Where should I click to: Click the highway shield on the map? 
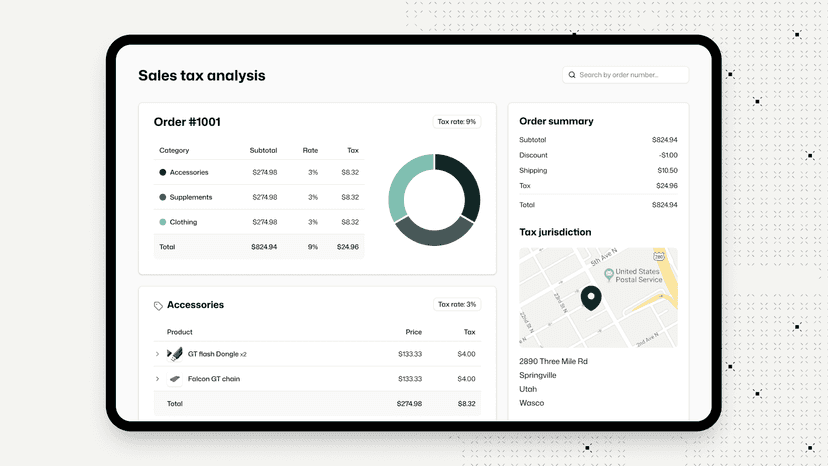tap(658, 256)
